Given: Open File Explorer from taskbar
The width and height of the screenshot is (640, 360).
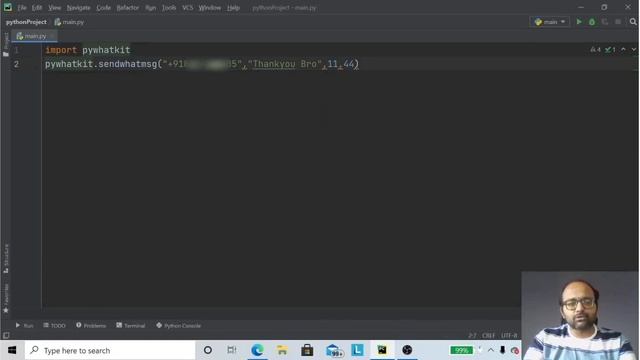Looking at the screenshot, I should [x=282, y=350].
